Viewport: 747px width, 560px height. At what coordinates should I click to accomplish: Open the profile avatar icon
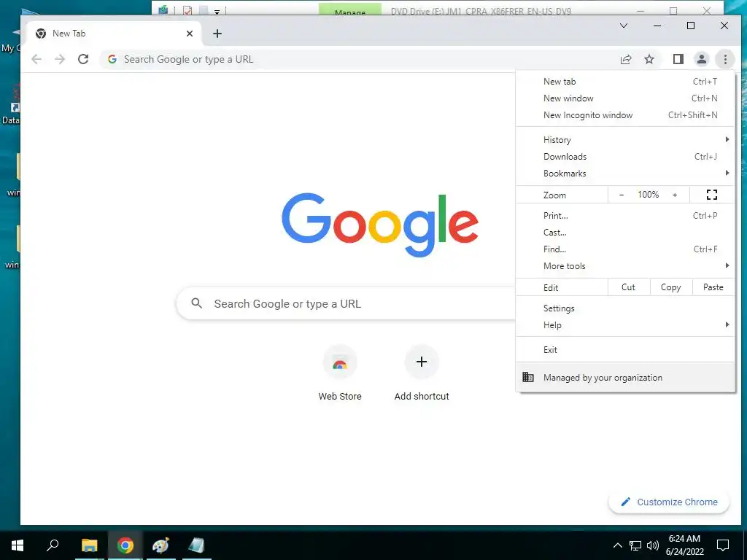point(702,60)
